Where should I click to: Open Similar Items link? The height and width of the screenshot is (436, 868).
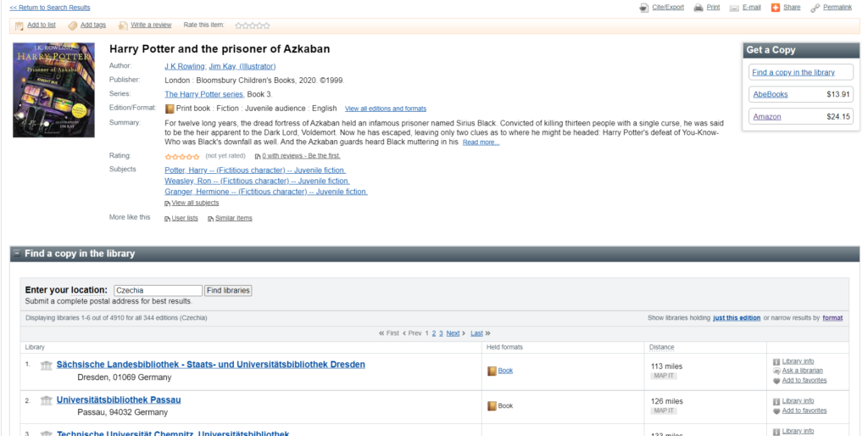(x=233, y=218)
